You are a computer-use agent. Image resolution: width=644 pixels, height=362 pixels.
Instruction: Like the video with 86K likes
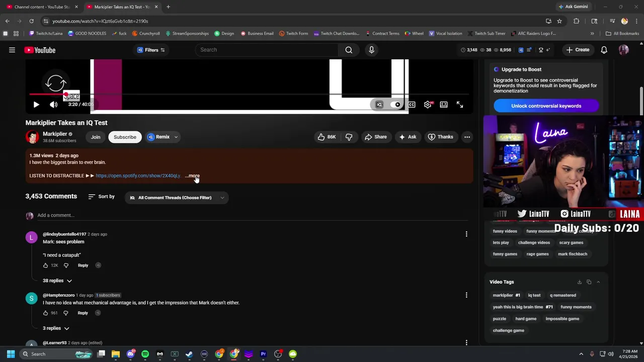point(327,137)
